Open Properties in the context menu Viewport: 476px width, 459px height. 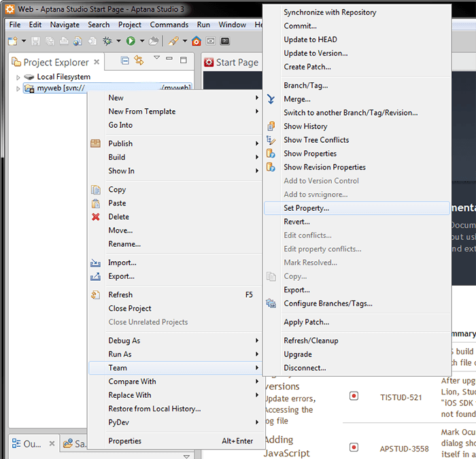point(175,441)
